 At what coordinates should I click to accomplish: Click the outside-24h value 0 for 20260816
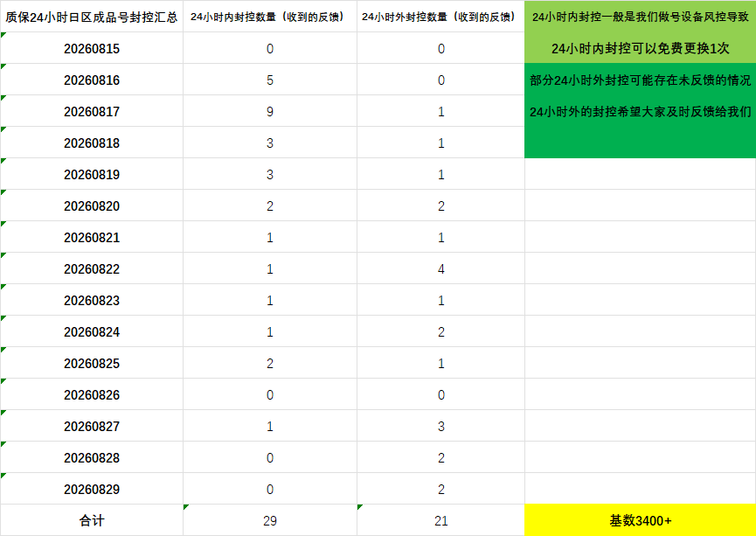coord(440,80)
